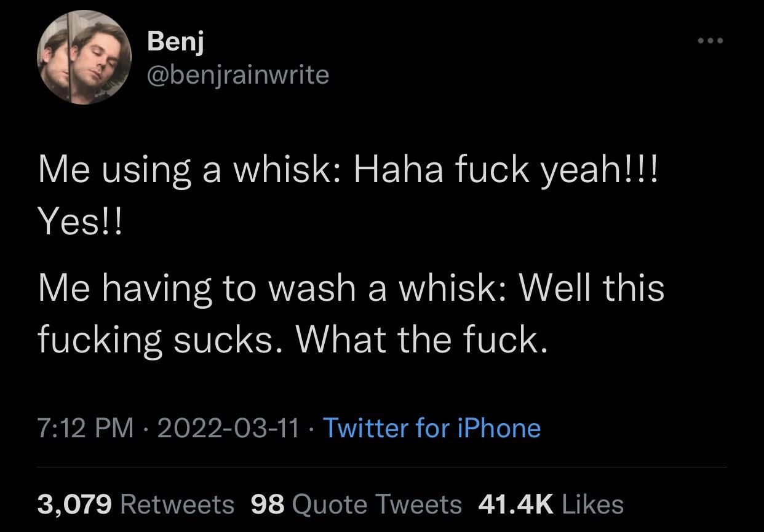Click the empty area beside the engagement stats
Image resolution: width=764 pixels, height=532 pixels.
point(689,504)
